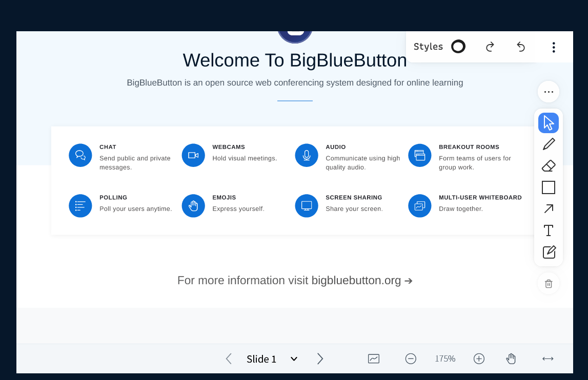Go to the next slide
This screenshot has height=380, width=588.
click(x=320, y=358)
